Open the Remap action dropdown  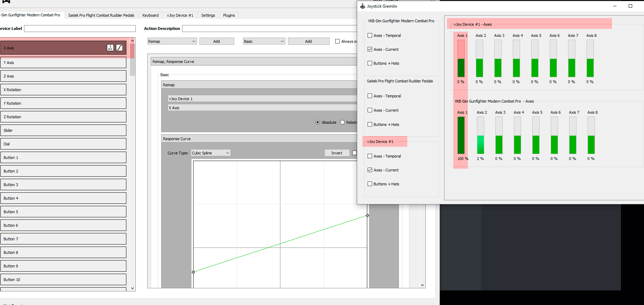pos(172,41)
